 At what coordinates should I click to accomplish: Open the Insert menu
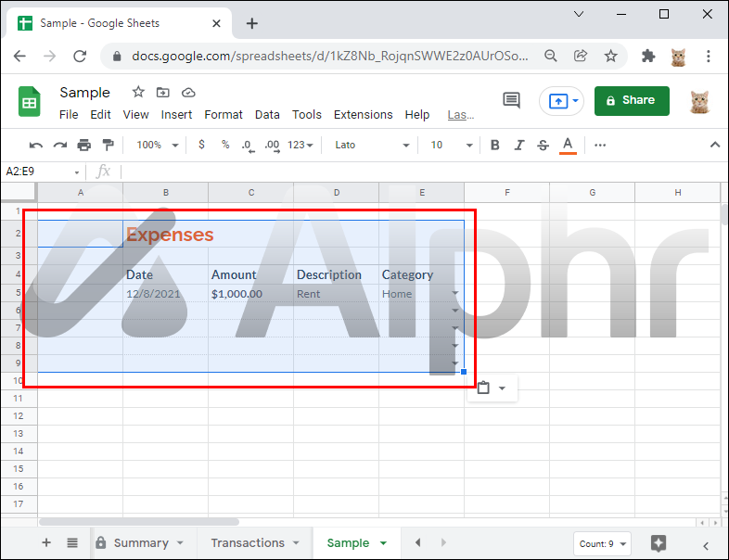176,115
